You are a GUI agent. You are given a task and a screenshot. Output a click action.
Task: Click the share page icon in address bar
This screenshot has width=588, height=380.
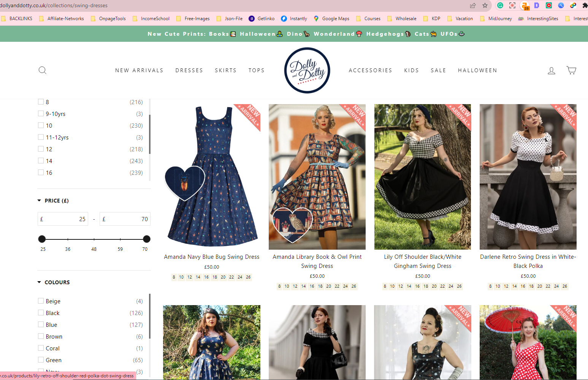tap(473, 5)
